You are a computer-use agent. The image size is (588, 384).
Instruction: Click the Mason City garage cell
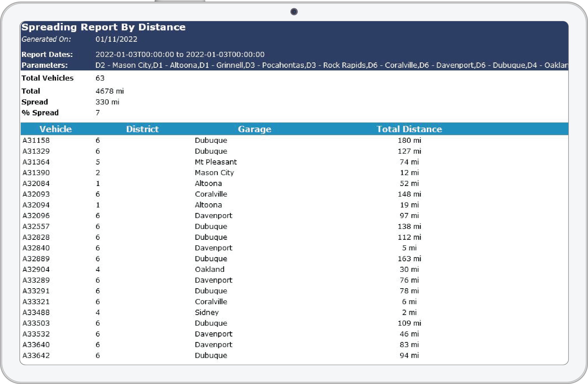(214, 173)
